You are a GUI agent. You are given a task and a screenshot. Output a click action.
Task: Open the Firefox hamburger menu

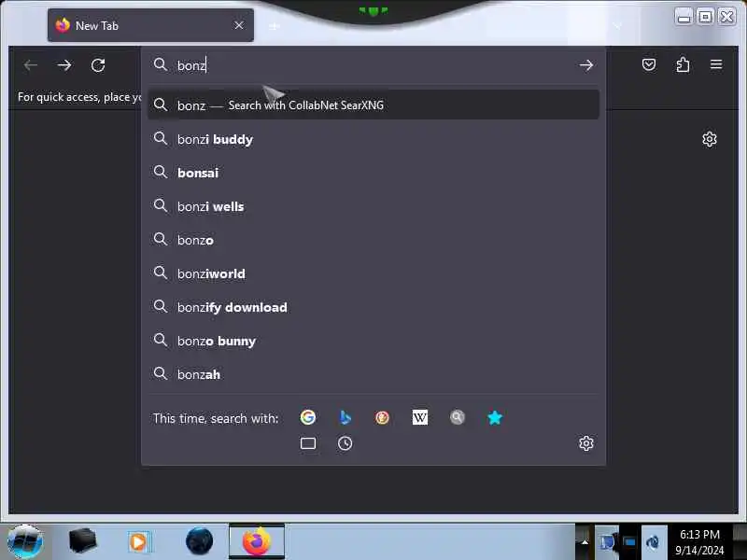tap(716, 64)
